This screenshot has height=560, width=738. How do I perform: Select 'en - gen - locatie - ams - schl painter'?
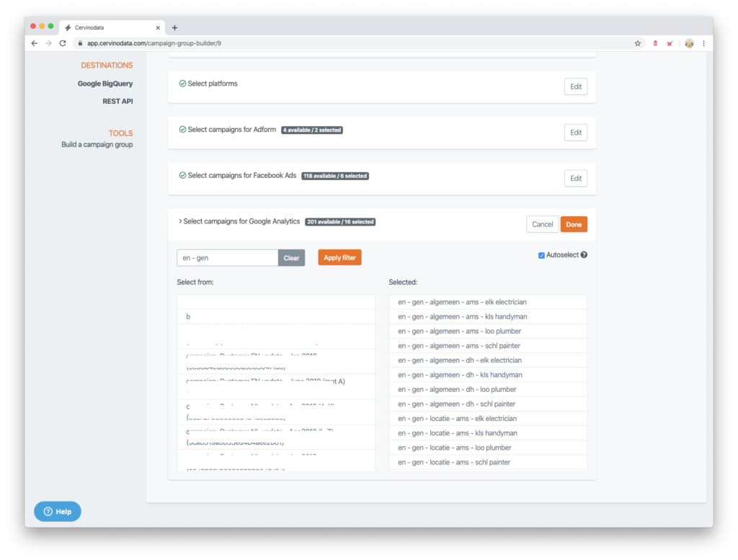point(488,463)
